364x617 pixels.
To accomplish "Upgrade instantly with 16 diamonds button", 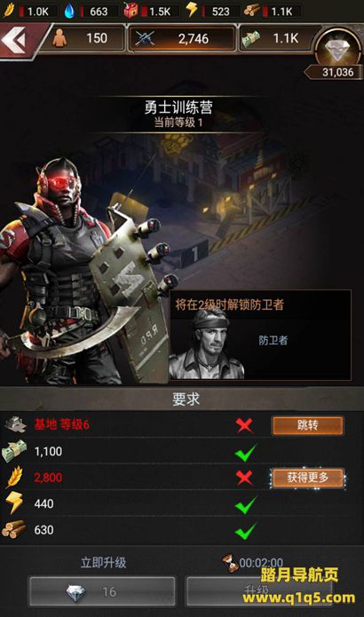I will (x=102, y=591).
